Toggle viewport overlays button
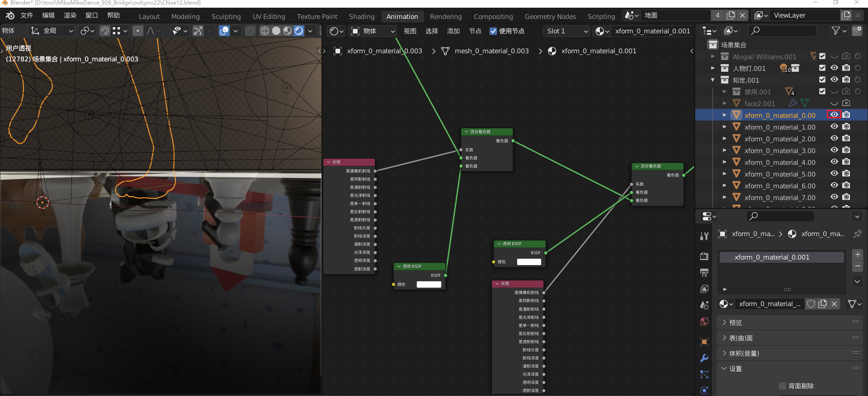This screenshot has width=868, height=396. [x=224, y=31]
